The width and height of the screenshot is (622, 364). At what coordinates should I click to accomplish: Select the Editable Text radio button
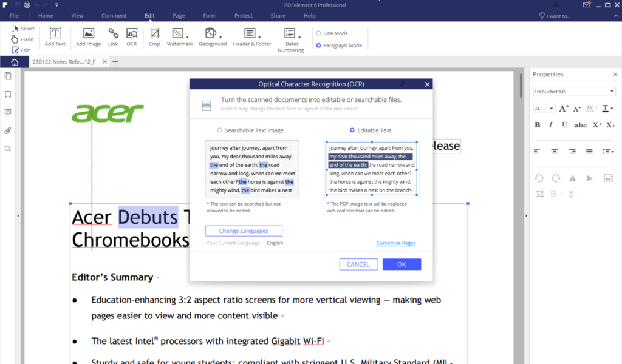pyautogui.click(x=352, y=130)
